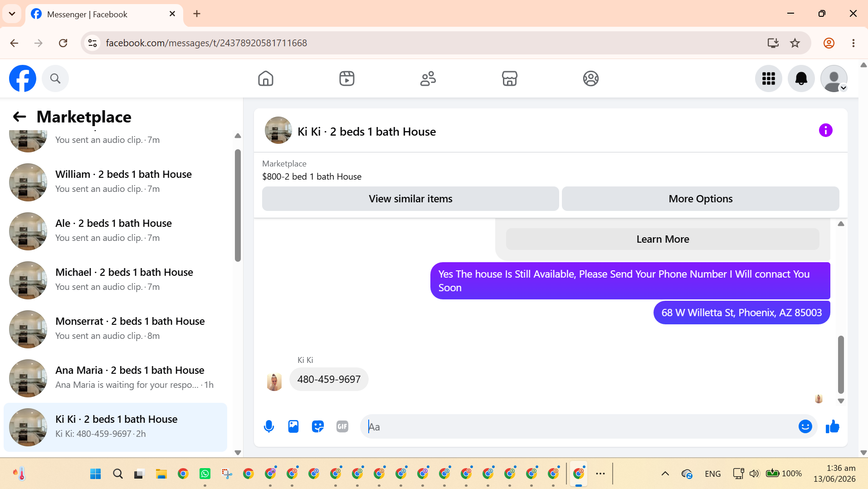
Task: Reload the current page
Action: tap(63, 43)
